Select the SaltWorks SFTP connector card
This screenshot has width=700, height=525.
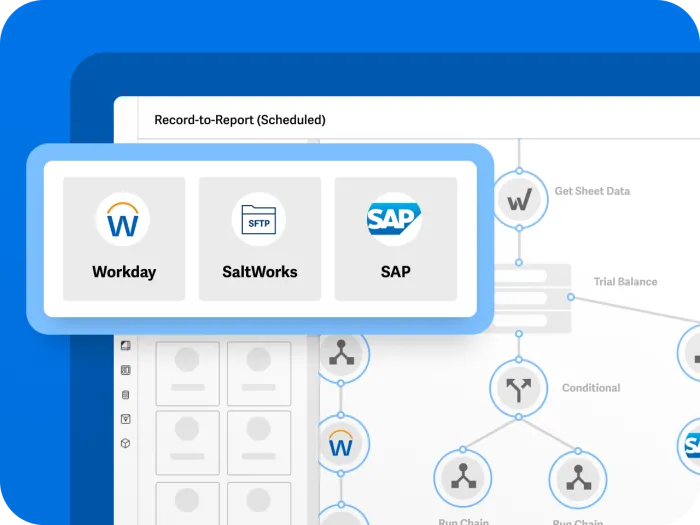(x=260, y=238)
